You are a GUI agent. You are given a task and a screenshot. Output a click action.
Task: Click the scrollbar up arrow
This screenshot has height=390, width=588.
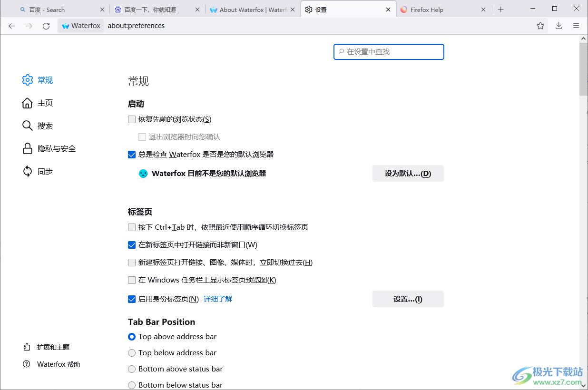[x=583, y=38]
